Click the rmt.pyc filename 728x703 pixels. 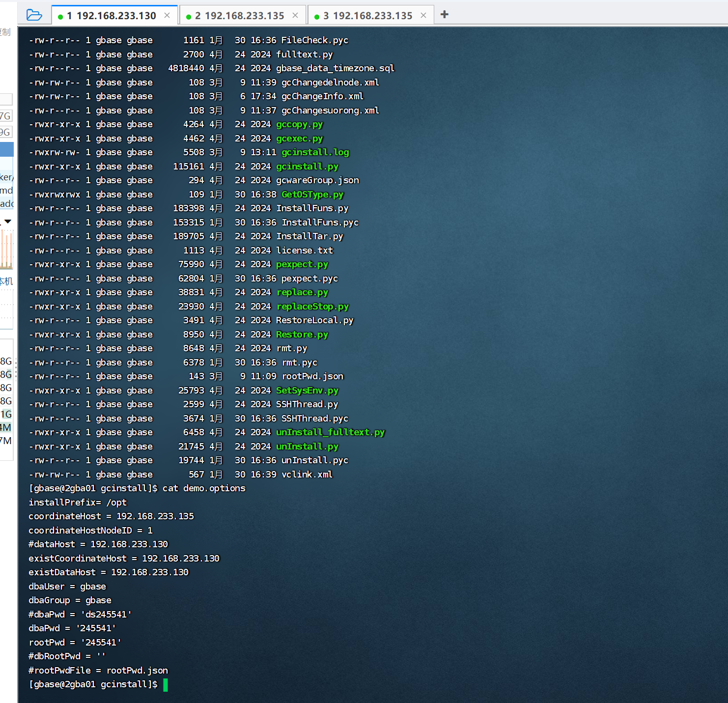tap(299, 363)
